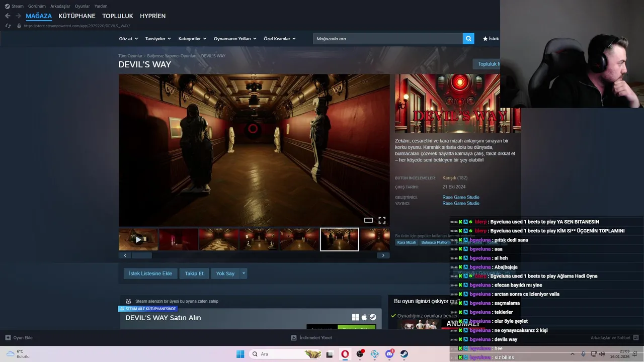Open the Rose Game Studio developer link

point(461,197)
